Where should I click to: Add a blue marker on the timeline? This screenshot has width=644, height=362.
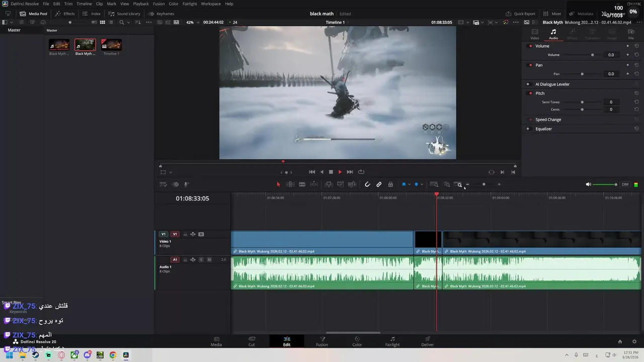coord(416,185)
